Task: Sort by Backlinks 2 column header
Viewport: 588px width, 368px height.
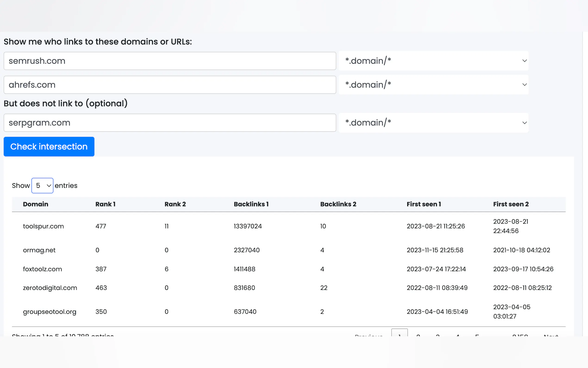Action: coord(338,204)
